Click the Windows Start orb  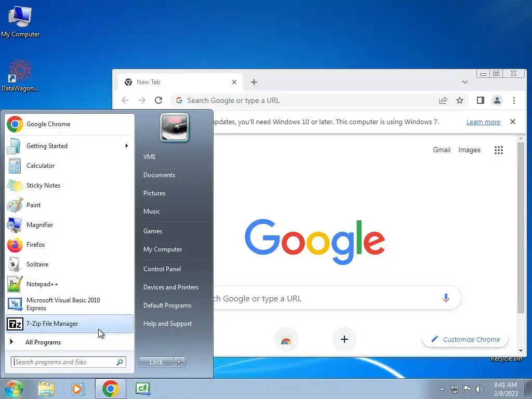coord(14,389)
